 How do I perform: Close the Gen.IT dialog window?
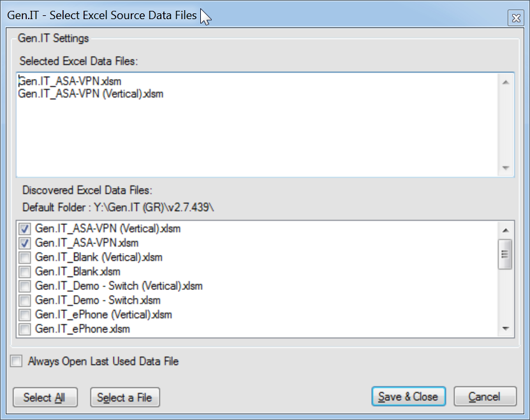[515, 18]
